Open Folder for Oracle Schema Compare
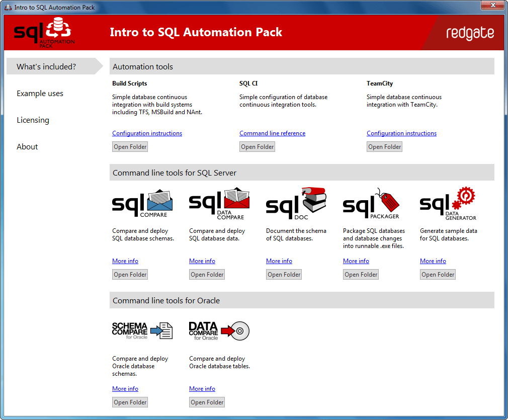 coord(130,402)
